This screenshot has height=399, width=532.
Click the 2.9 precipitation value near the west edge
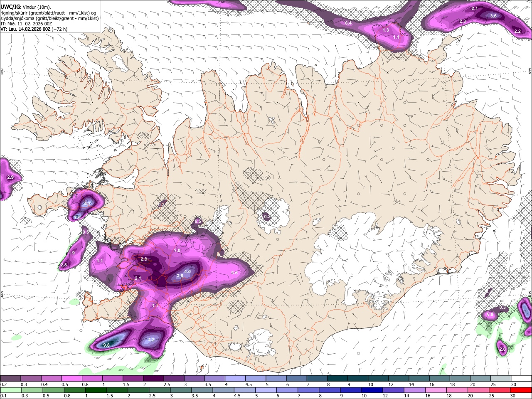pos(10,177)
